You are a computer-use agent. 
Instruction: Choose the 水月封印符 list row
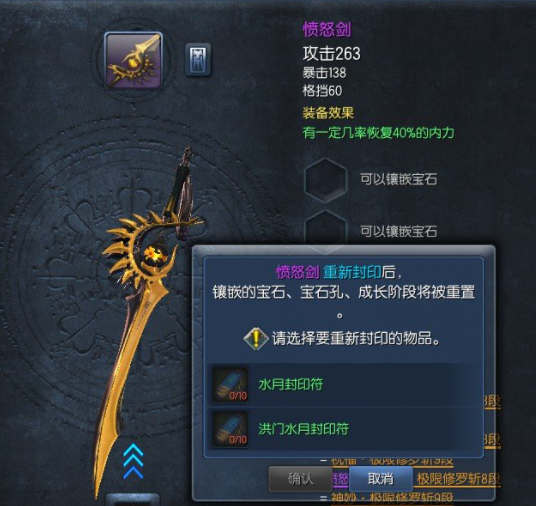pyautogui.click(x=345, y=384)
